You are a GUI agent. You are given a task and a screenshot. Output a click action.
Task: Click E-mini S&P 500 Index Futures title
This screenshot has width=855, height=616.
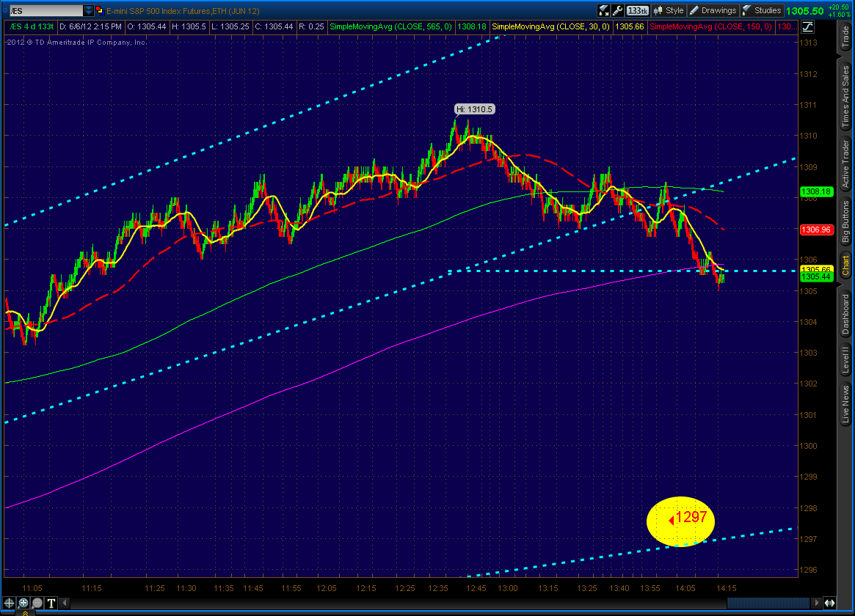point(183,11)
